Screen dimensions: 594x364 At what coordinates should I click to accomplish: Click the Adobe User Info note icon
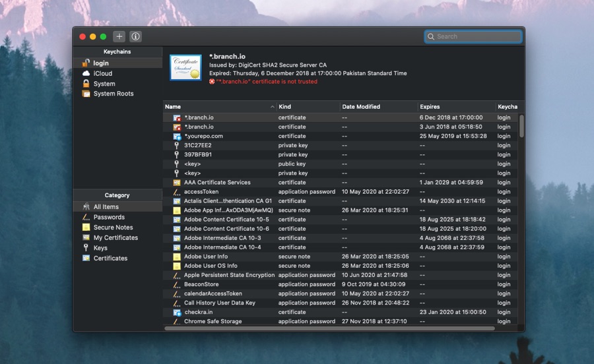[x=177, y=257]
